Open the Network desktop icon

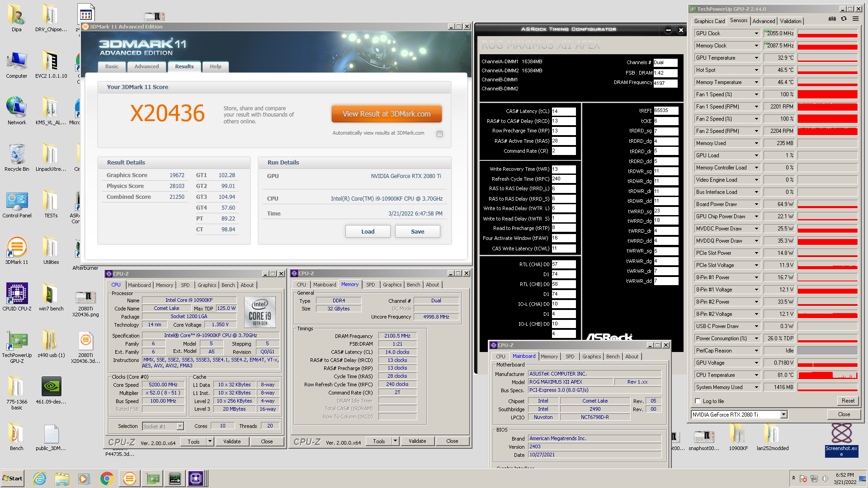coord(17,111)
